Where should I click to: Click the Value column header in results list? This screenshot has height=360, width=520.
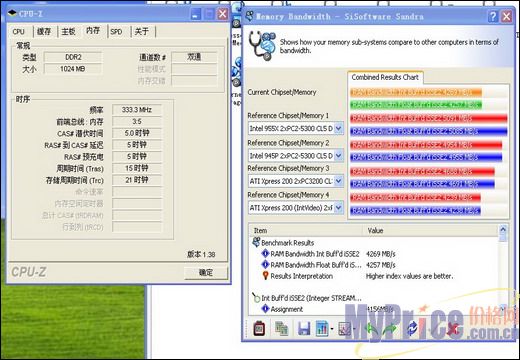tap(430, 230)
